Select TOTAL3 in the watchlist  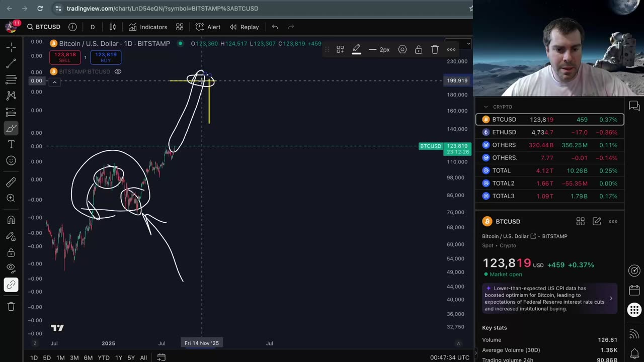[x=550, y=196]
